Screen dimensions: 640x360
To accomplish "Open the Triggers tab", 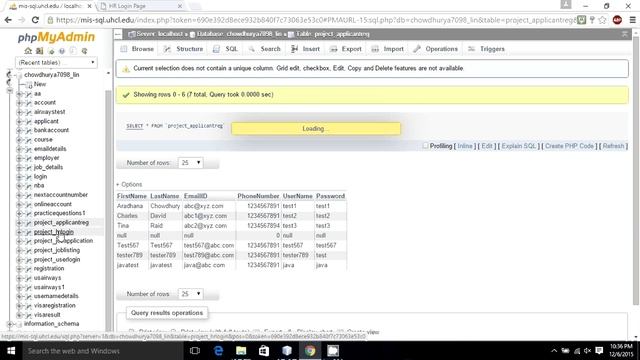I will pyautogui.click(x=487, y=49).
